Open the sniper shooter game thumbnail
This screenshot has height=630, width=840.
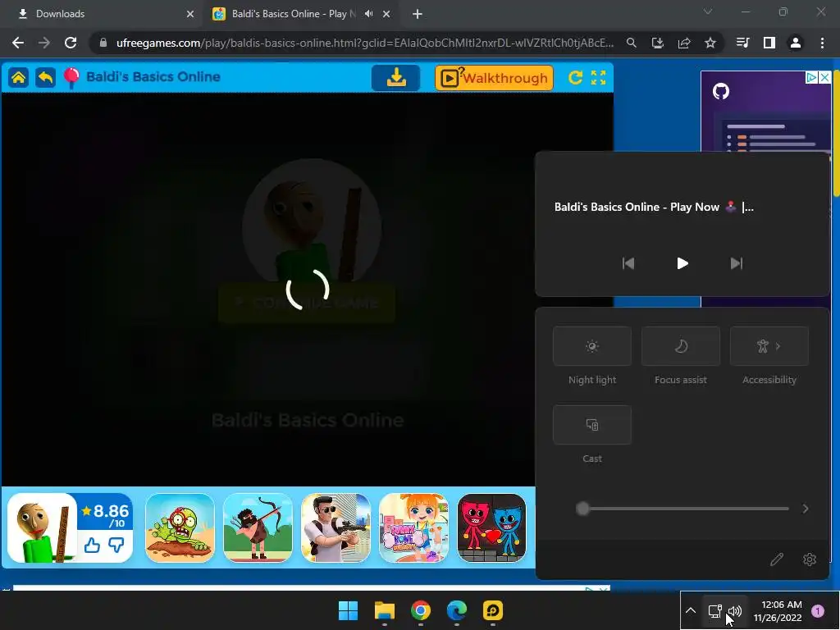pos(336,527)
